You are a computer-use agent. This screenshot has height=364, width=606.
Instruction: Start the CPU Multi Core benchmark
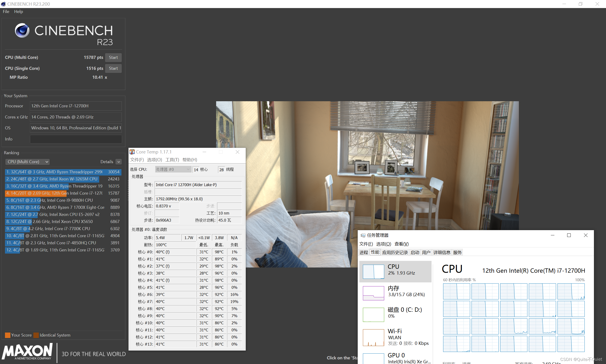[113, 57]
